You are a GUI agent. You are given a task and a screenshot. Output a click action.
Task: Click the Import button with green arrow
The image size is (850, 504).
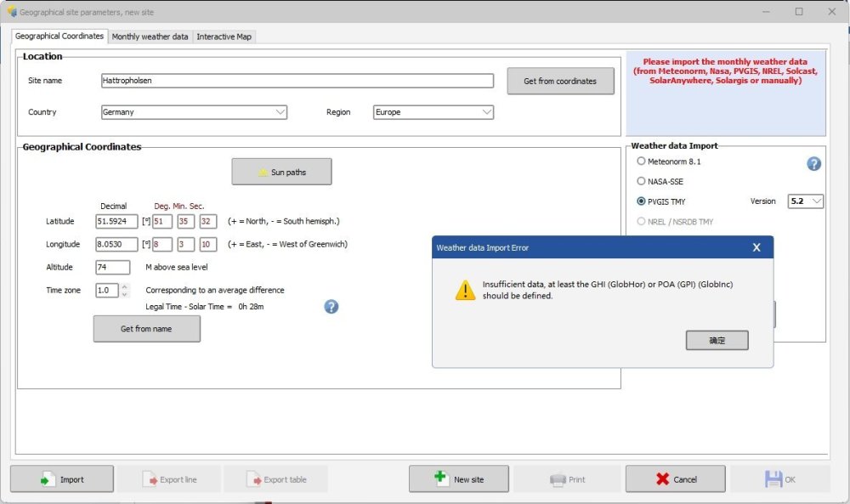[62, 479]
